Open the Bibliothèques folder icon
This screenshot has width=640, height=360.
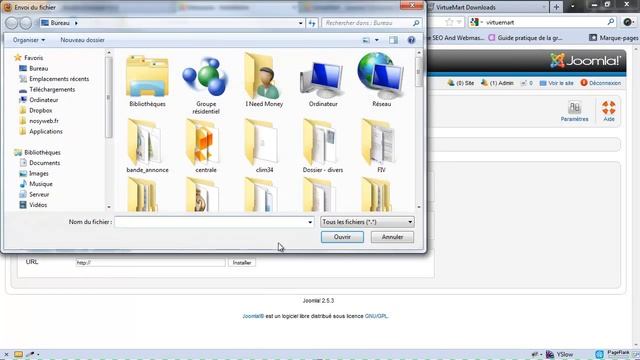[147, 78]
